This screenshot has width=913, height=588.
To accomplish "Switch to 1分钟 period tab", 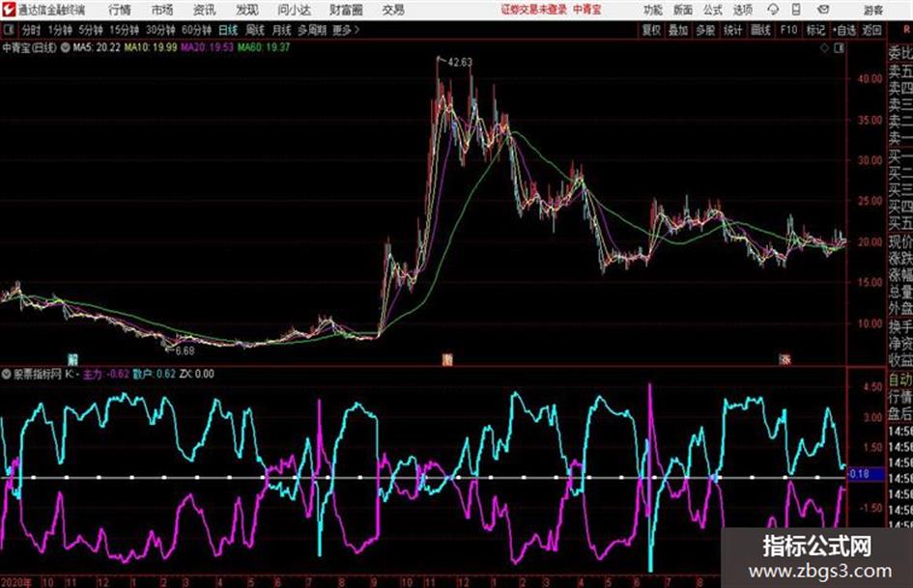I will [x=59, y=30].
